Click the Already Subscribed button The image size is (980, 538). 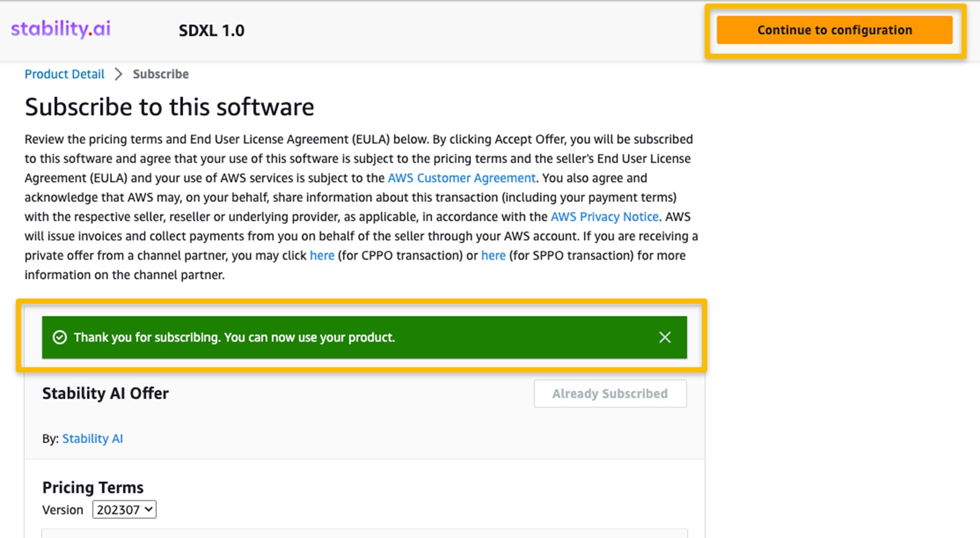pyautogui.click(x=610, y=394)
